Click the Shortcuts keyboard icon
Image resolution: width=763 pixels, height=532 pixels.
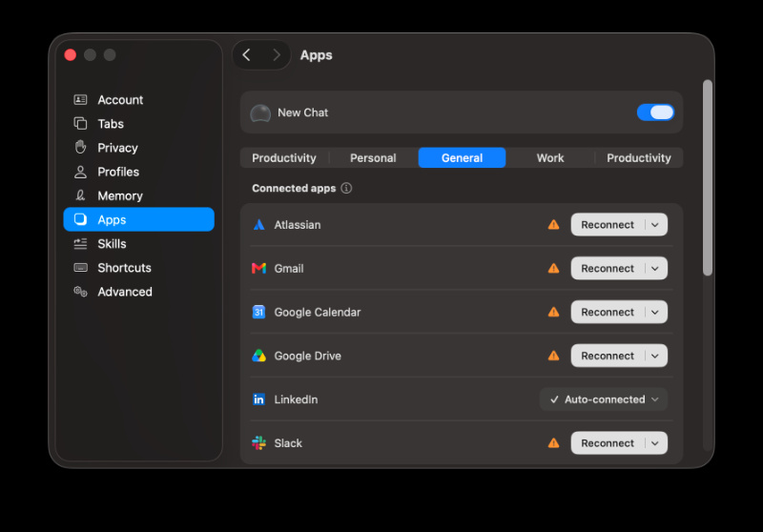point(80,268)
